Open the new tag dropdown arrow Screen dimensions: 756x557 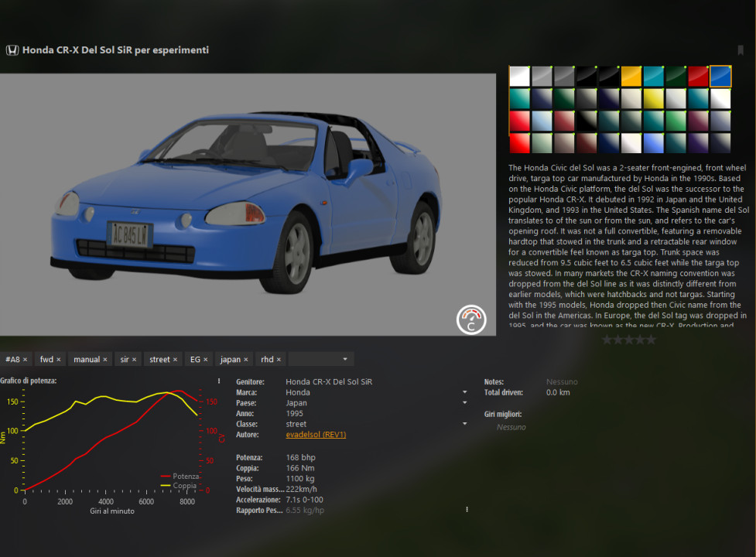[x=345, y=359]
